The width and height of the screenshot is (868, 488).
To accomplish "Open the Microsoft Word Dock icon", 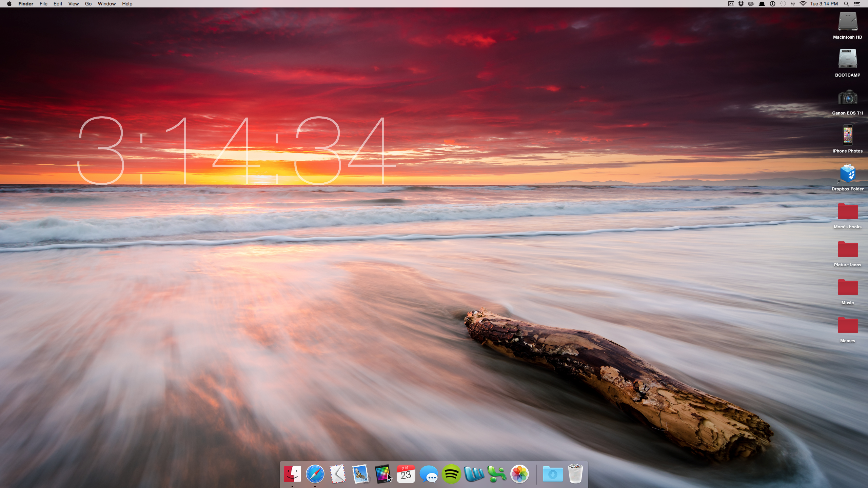I will tap(474, 474).
